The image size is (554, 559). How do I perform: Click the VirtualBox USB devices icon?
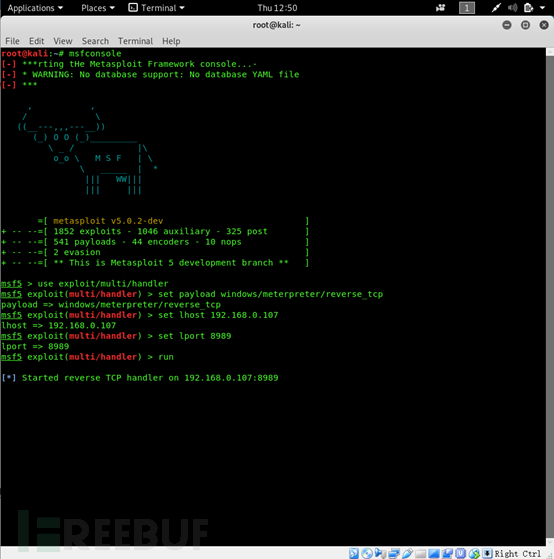[x=407, y=553]
